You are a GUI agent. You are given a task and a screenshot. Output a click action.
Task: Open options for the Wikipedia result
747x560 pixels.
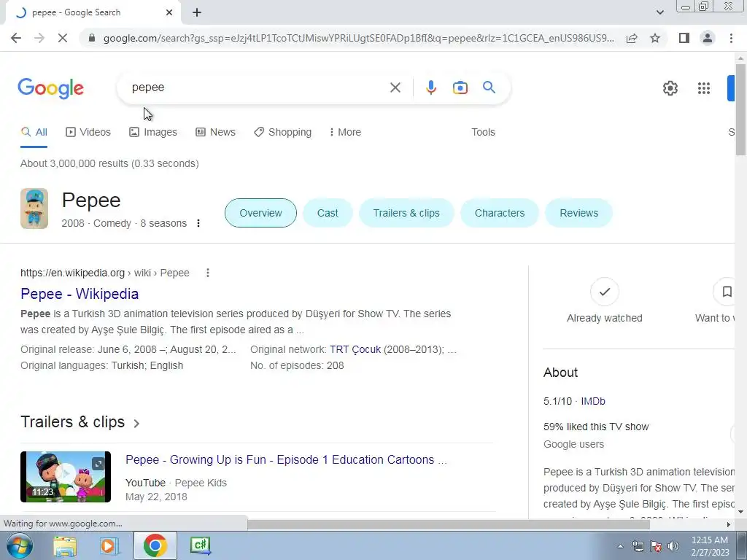(207, 273)
